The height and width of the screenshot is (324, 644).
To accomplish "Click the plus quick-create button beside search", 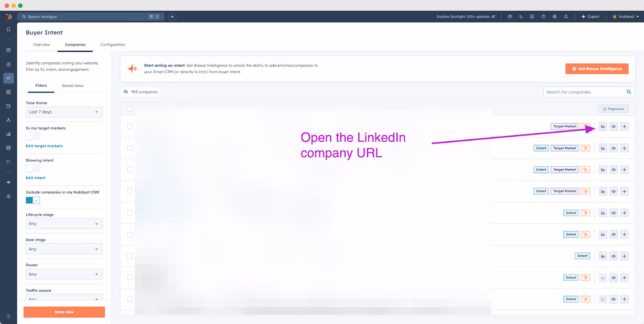I will click(x=172, y=17).
